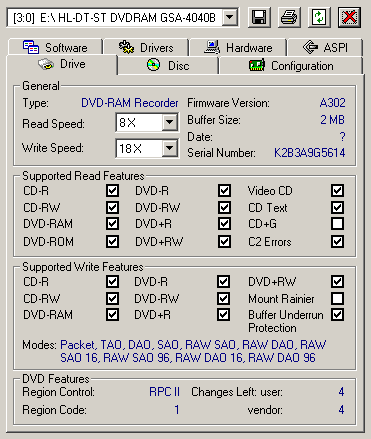Enable the Mount Rainier checkbox
The height and width of the screenshot is (439, 371).
(337, 298)
